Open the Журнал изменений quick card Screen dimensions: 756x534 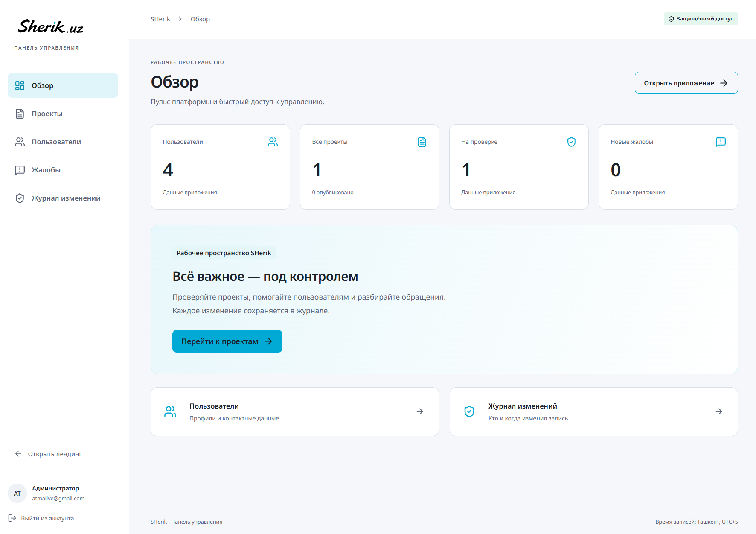594,411
